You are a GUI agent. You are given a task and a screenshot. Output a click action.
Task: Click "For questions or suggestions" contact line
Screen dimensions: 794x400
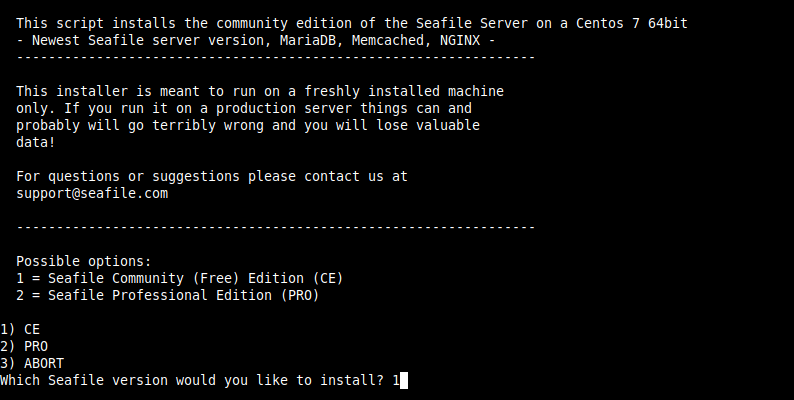[x=212, y=176]
